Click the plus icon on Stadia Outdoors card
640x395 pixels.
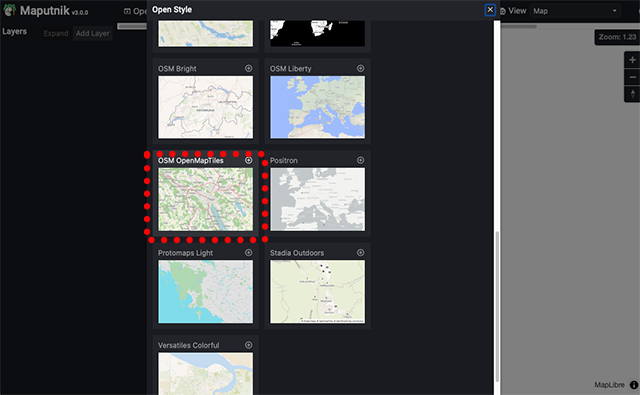(360, 253)
